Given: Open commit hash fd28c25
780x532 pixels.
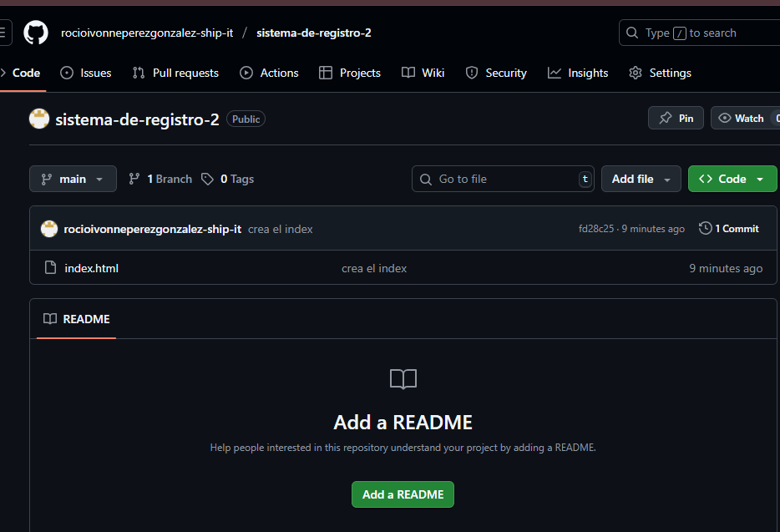Looking at the screenshot, I should 596,229.
